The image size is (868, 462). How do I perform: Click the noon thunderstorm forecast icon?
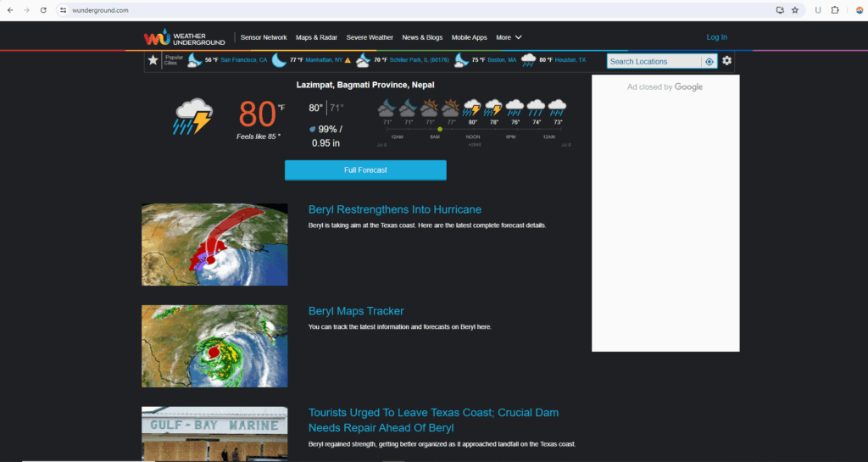click(x=472, y=108)
